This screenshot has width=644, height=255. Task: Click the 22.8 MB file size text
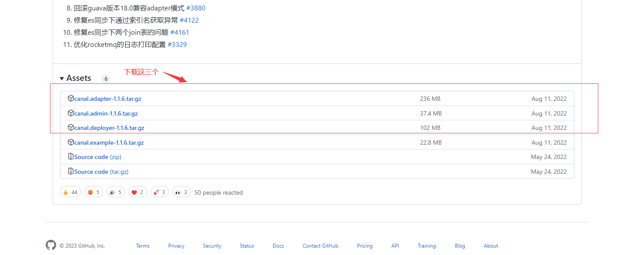point(431,142)
